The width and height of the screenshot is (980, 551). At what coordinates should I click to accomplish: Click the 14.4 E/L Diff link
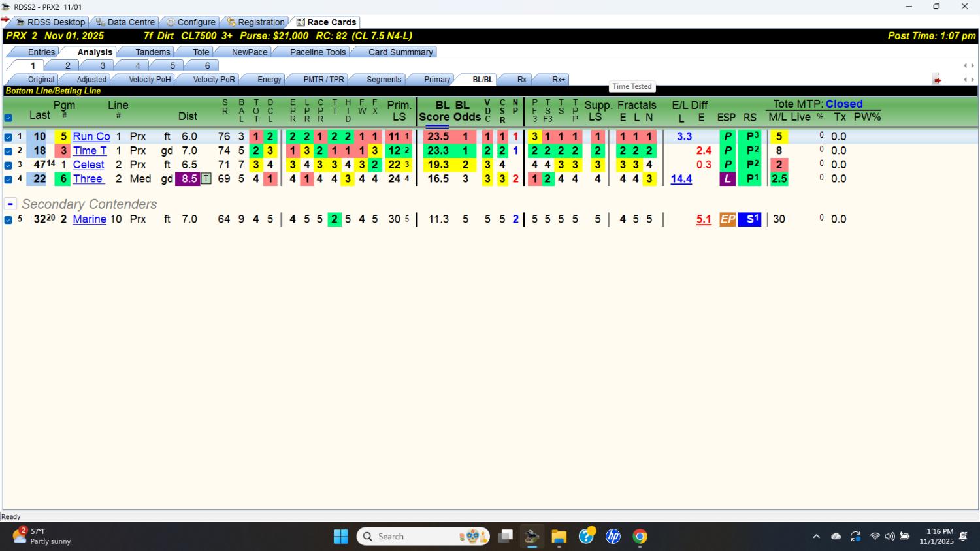point(681,179)
